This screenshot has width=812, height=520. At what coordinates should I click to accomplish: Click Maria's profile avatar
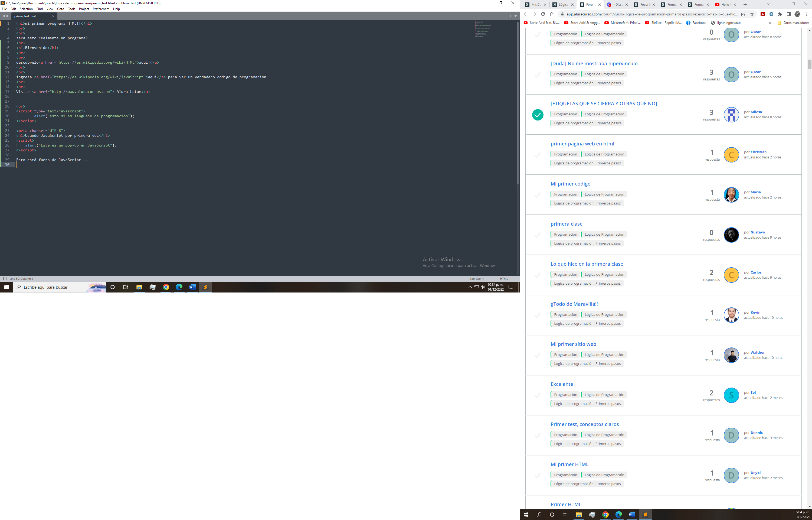731,195
